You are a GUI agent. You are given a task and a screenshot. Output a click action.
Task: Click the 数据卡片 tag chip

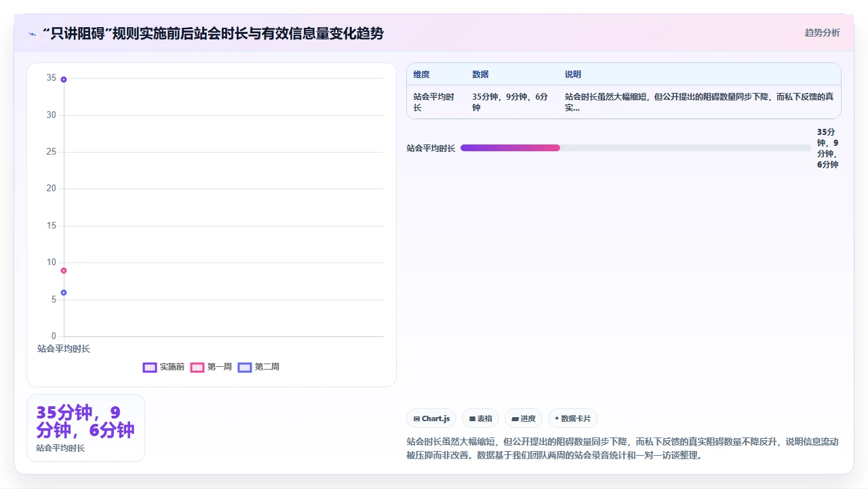(573, 418)
